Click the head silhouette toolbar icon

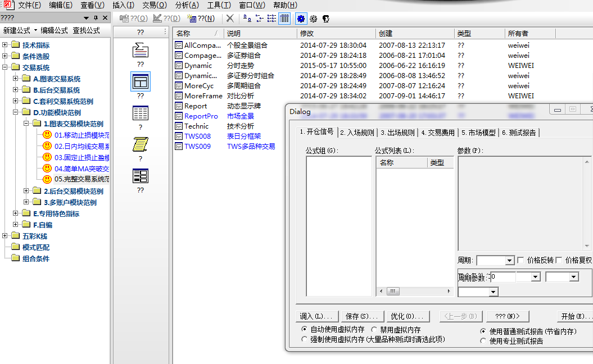(325, 19)
